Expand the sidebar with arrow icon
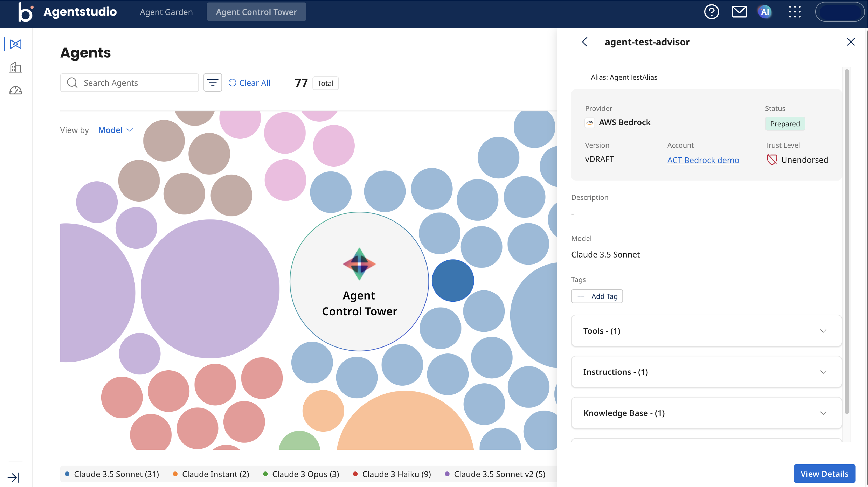This screenshot has height=487, width=868. click(14, 477)
